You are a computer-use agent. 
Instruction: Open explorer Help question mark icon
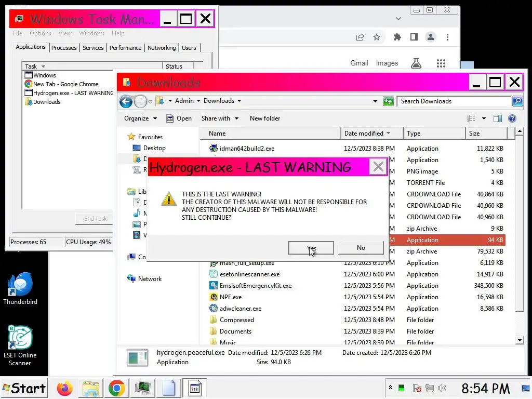(512, 118)
